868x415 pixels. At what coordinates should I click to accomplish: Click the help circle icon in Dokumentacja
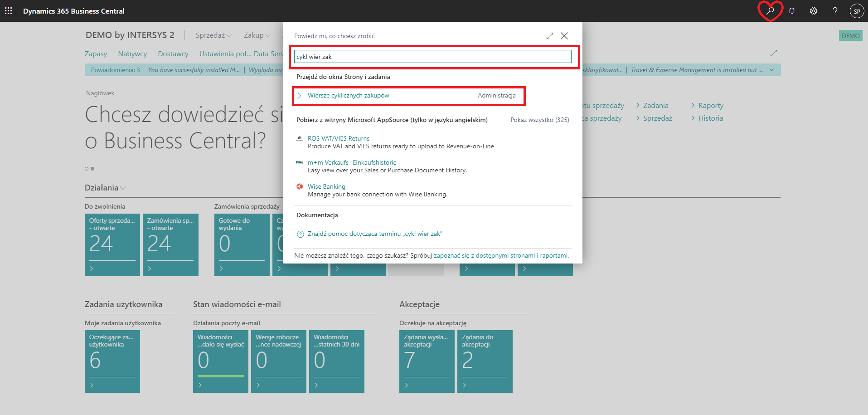[x=300, y=234]
